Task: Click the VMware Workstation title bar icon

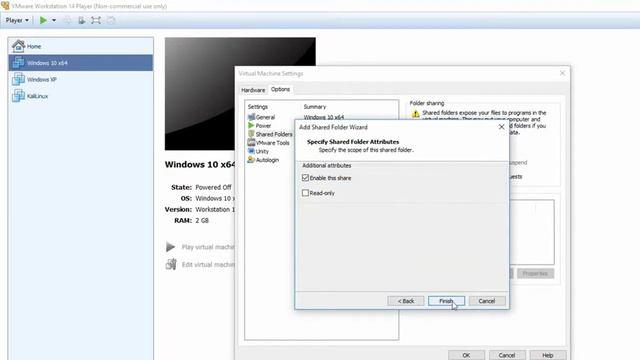Action: point(5,6)
